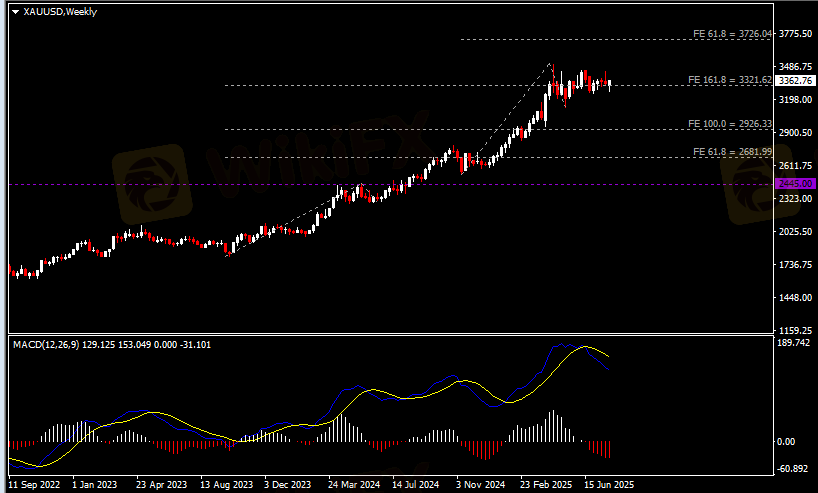Click the latest red MACD histogram bars

click(599, 449)
